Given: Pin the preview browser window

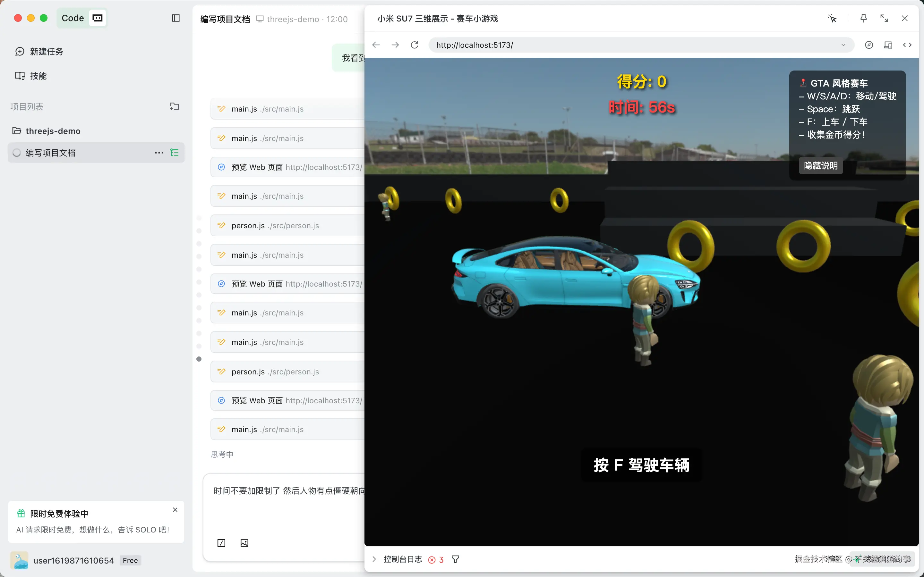Looking at the screenshot, I should pos(864,18).
